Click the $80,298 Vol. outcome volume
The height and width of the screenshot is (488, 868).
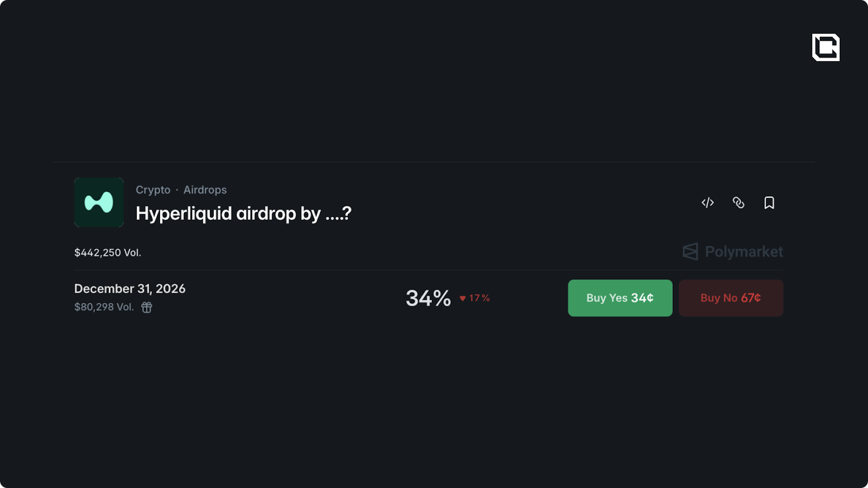click(104, 307)
